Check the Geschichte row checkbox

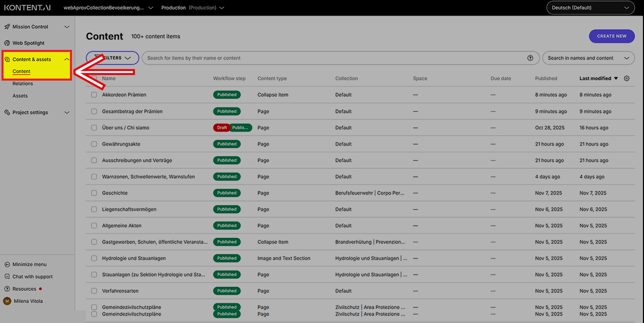tap(94, 193)
